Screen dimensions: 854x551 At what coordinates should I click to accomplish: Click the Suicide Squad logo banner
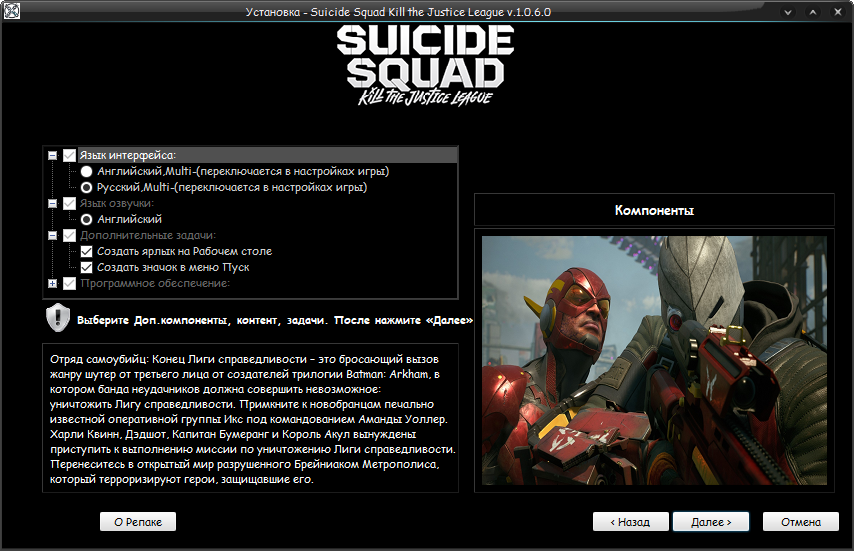coord(425,65)
